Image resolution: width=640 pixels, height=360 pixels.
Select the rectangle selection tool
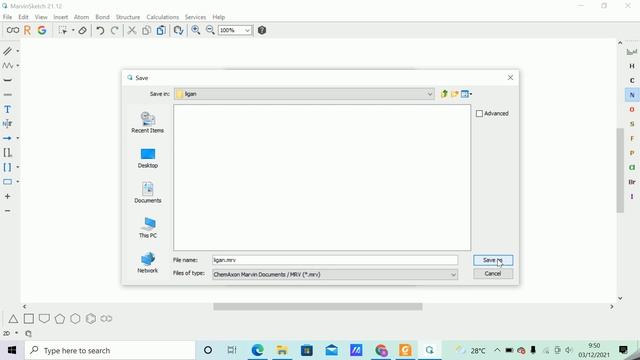click(x=63, y=30)
